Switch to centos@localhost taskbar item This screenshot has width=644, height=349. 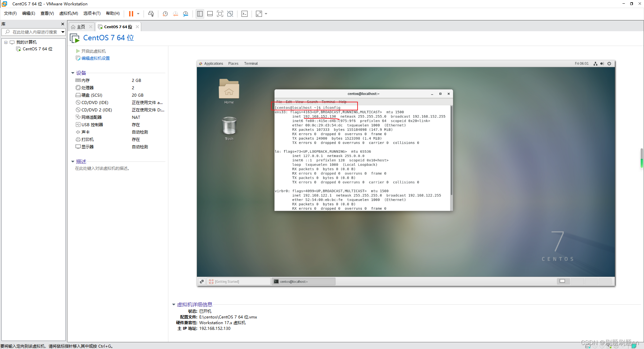tap(304, 282)
